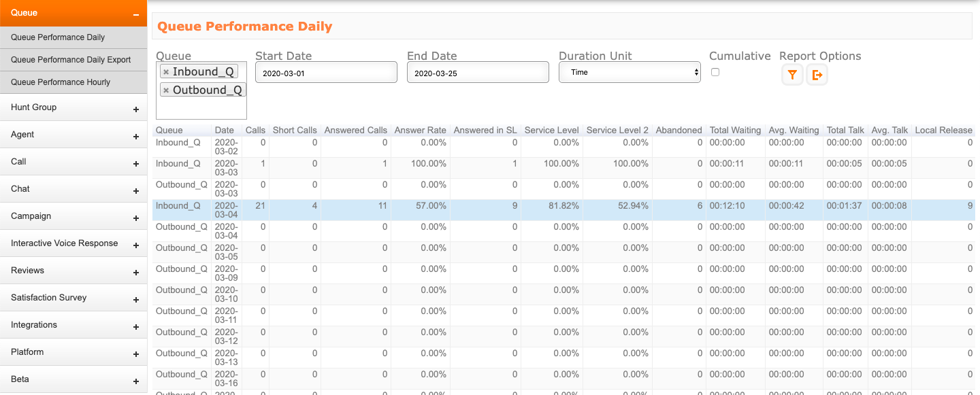Click the End Date field
The height and width of the screenshot is (395, 980).
click(x=478, y=72)
